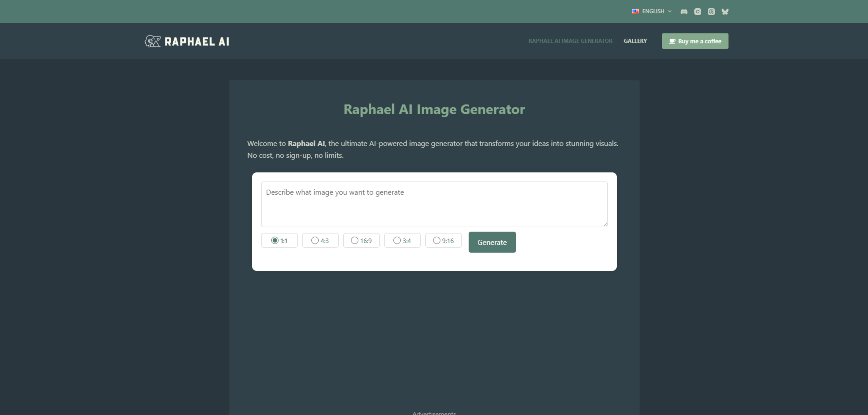Screen dimensions: 868x415
Task: Select the 16:9 aspect ratio radio
Action: pyautogui.click(x=361, y=240)
